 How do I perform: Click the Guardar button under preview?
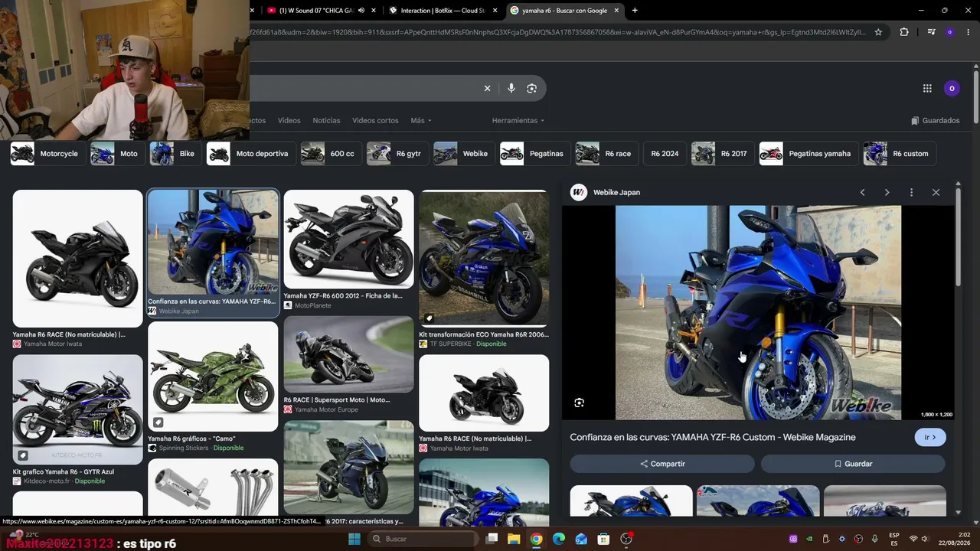coord(853,464)
